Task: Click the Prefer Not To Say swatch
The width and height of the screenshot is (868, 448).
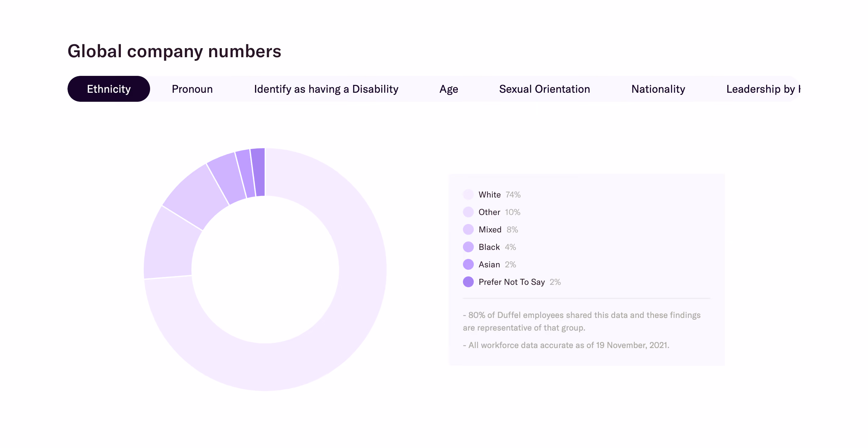Action: 468,282
